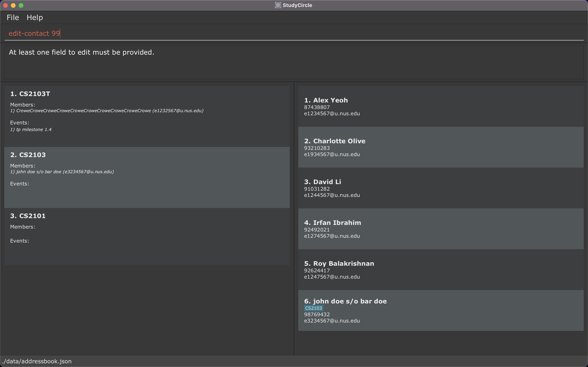
Task: Select the David Li contact card
Action: [440, 188]
